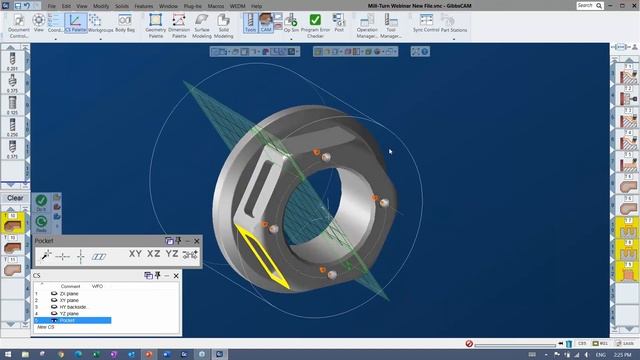Select the YZ plane button in Pocket palette
Image resolution: width=640 pixels, height=360 pixels.
point(172,254)
